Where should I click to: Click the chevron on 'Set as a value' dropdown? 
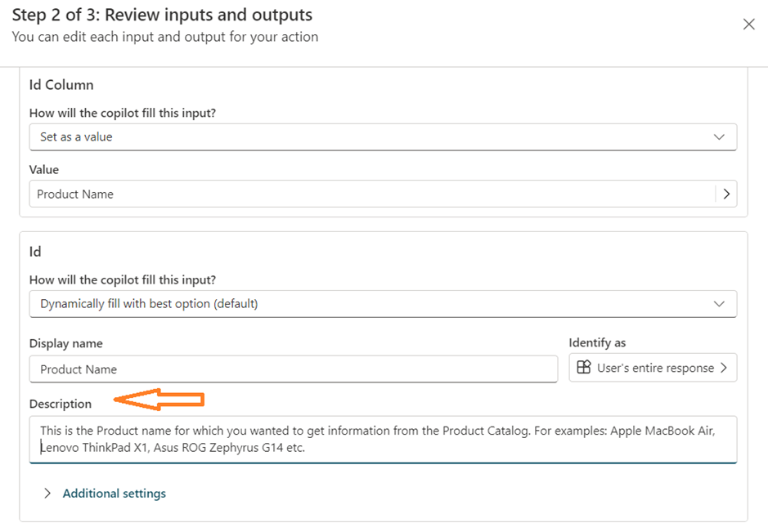pyautogui.click(x=719, y=137)
